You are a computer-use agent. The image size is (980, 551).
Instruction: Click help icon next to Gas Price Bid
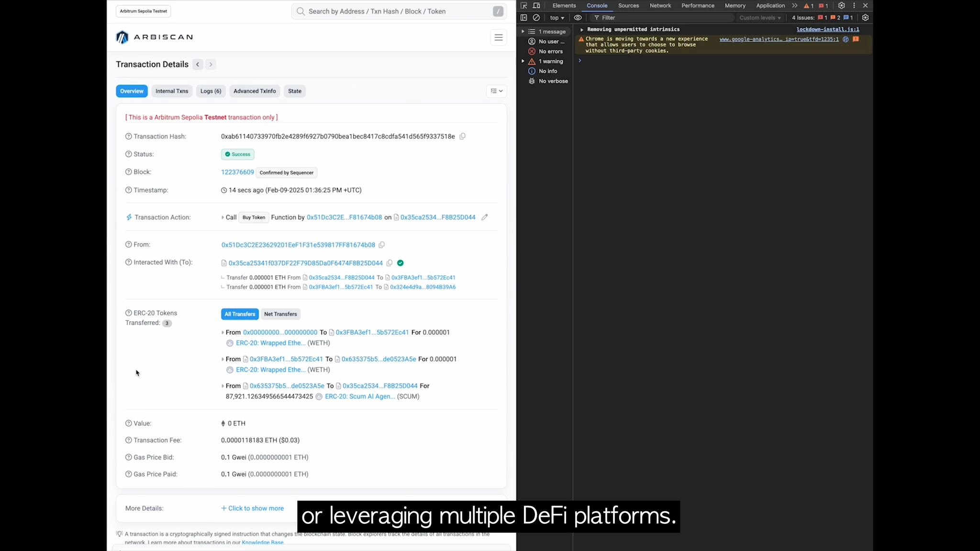point(128,457)
